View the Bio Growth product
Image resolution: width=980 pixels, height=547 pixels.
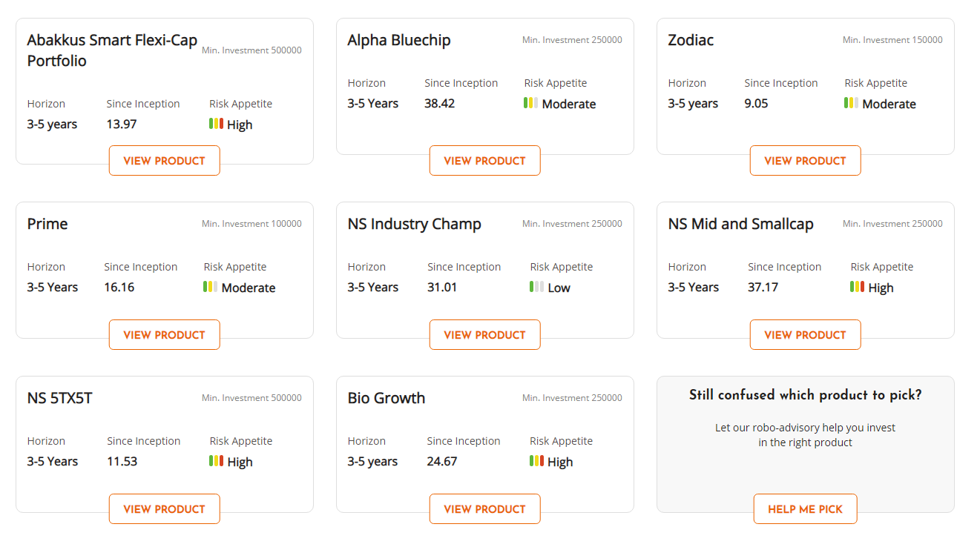[485, 509]
